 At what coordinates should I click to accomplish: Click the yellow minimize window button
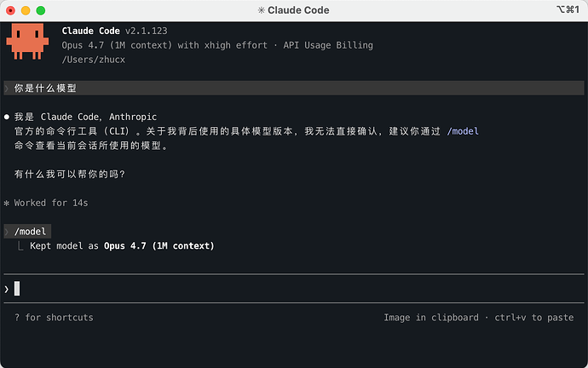(26, 10)
